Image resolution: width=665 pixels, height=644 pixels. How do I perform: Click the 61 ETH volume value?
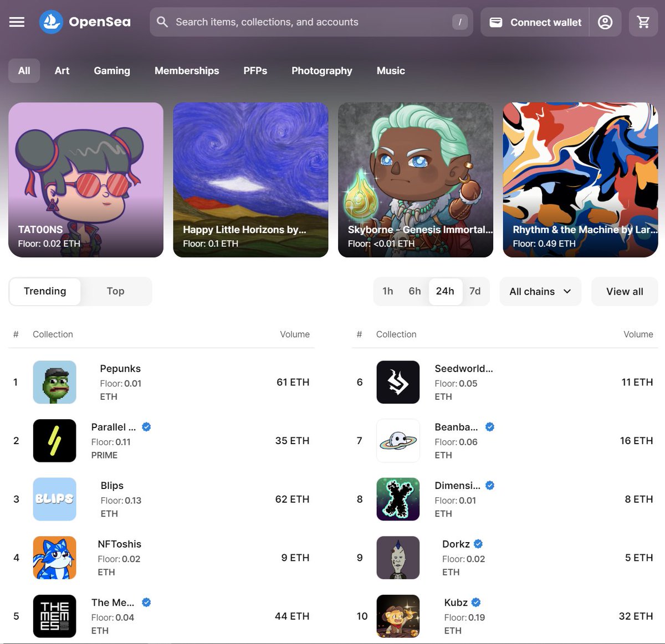(293, 382)
